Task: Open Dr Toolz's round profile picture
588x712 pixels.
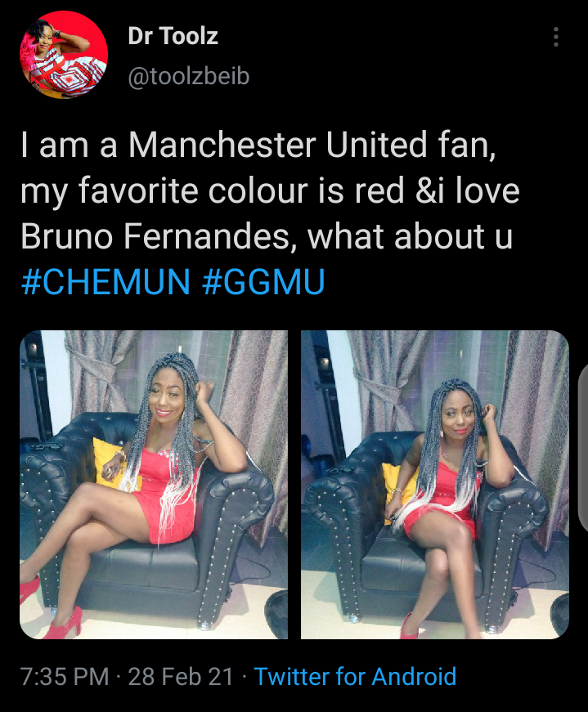Action: pyautogui.click(x=64, y=55)
